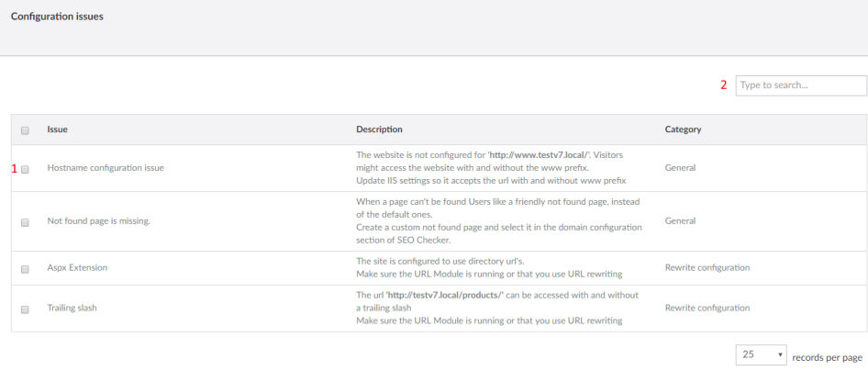The height and width of the screenshot is (371, 868).
Task: Click the http://www.testv7.local/ URL in description
Action: tap(537, 154)
